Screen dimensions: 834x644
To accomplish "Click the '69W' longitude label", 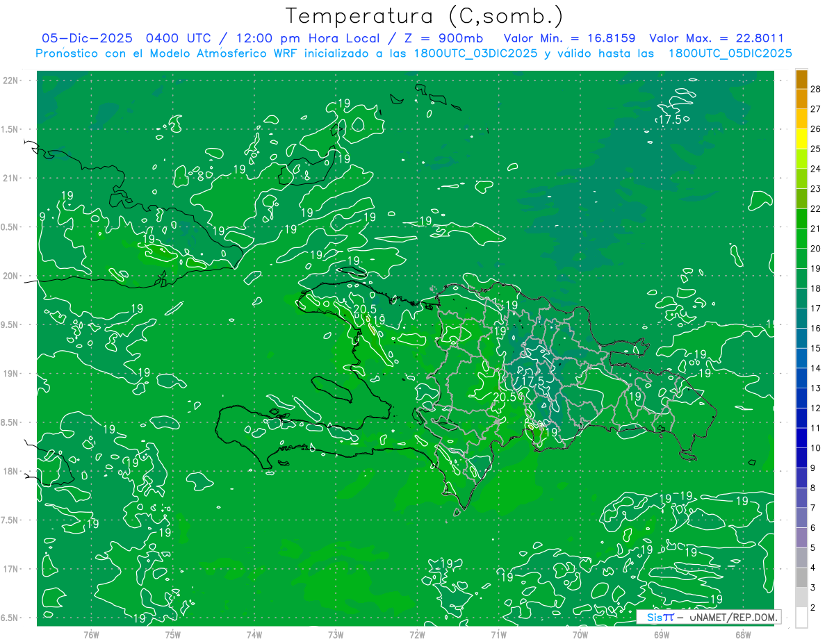I will tap(661, 634).
